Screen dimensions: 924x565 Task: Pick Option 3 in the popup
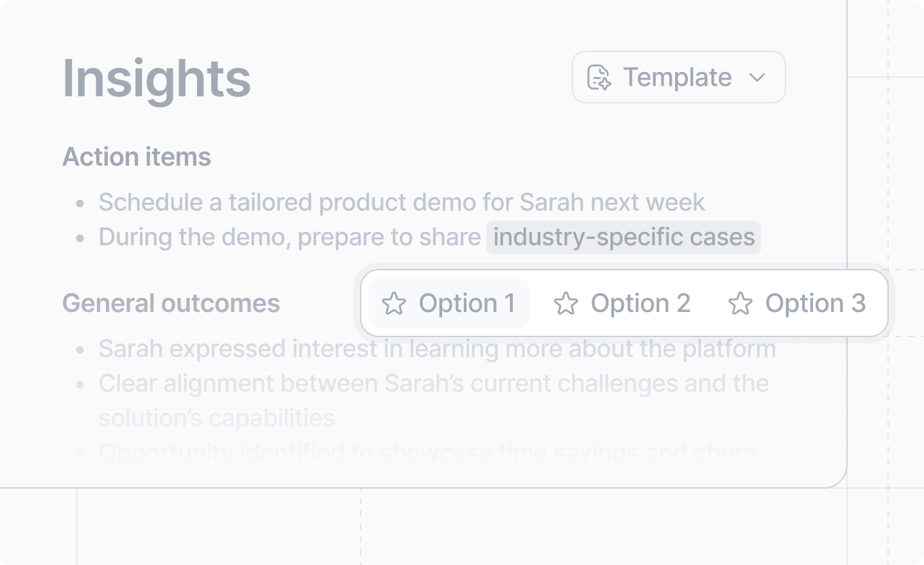coord(797,303)
